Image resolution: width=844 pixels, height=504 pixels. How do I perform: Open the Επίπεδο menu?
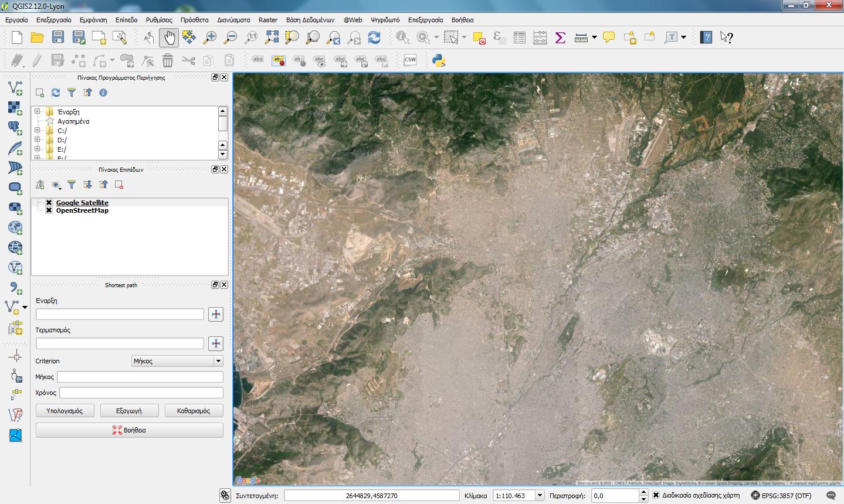126,20
